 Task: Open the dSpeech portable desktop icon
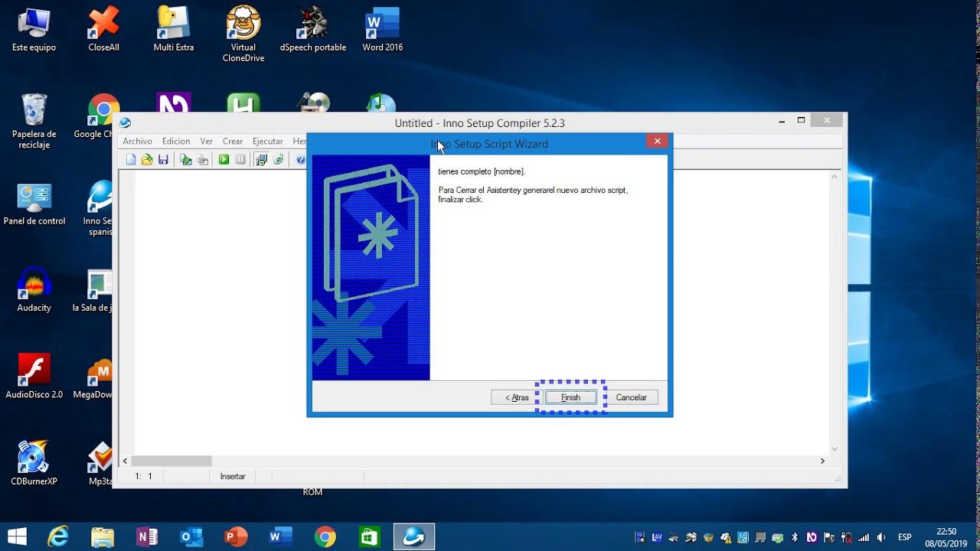tap(313, 31)
